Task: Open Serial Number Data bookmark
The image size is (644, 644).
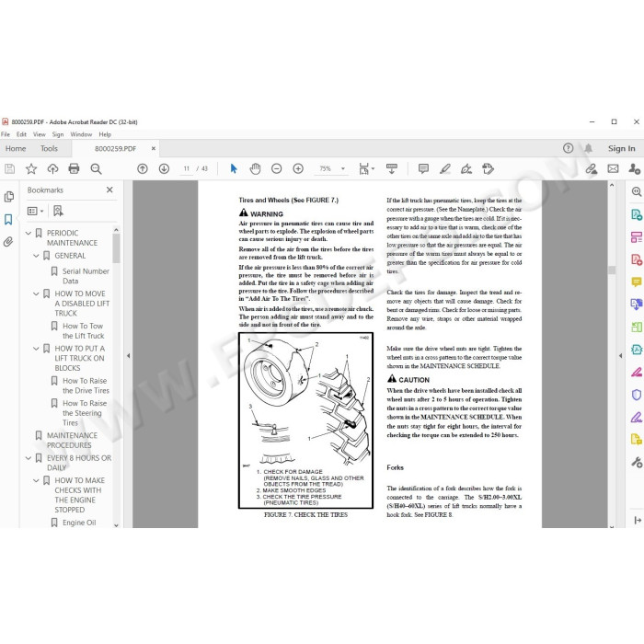Action: pyautogui.click(x=86, y=276)
